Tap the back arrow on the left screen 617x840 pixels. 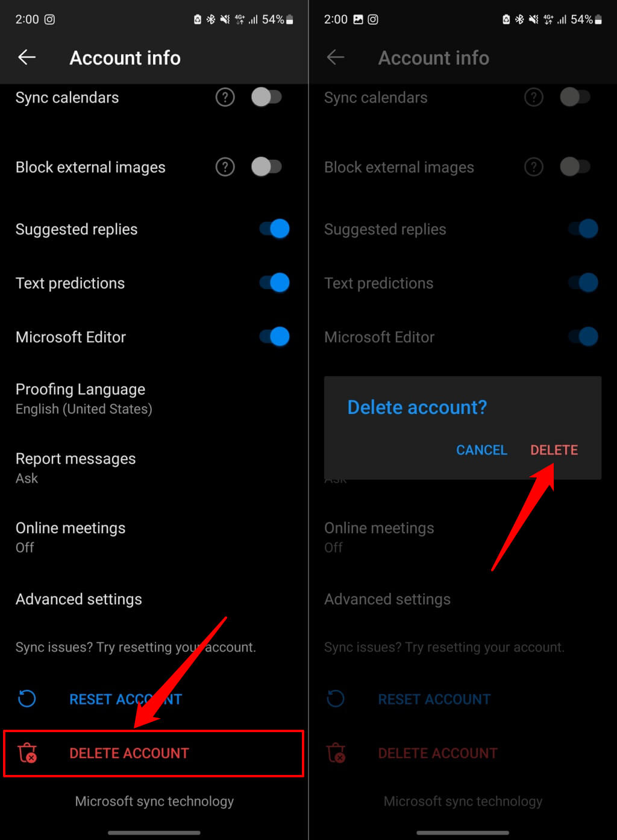click(x=27, y=58)
